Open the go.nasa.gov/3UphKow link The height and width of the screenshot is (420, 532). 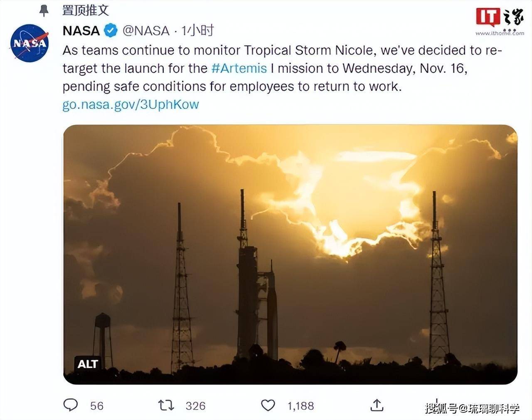[x=130, y=105]
